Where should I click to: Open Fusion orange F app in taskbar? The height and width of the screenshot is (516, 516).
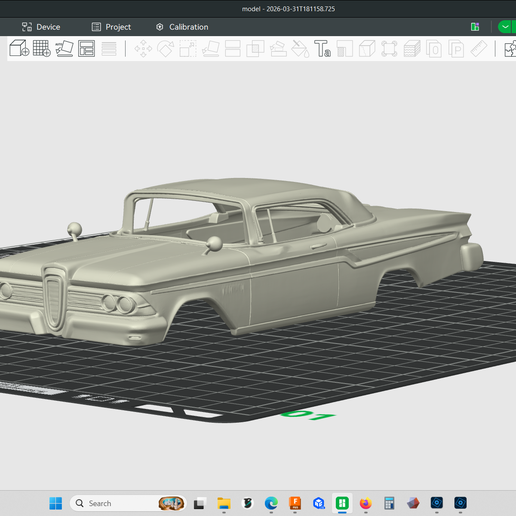(x=295, y=503)
